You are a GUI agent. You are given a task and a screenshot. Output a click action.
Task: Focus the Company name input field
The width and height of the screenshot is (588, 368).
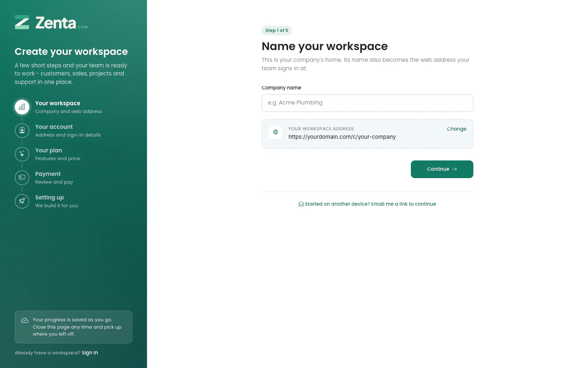click(367, 103)
